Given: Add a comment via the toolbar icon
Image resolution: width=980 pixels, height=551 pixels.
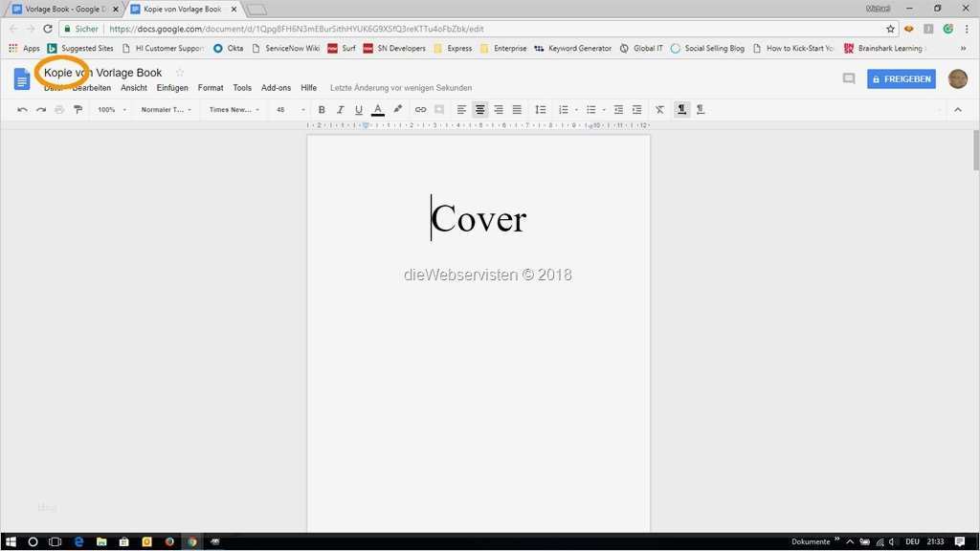Looking at the screenshot, I should coord(439,110).
